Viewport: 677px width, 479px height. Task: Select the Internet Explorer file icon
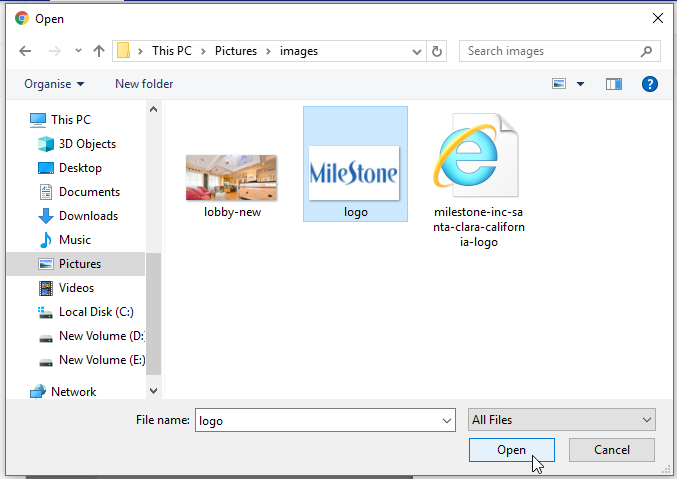pyautogui.click(x=476, y=155)
